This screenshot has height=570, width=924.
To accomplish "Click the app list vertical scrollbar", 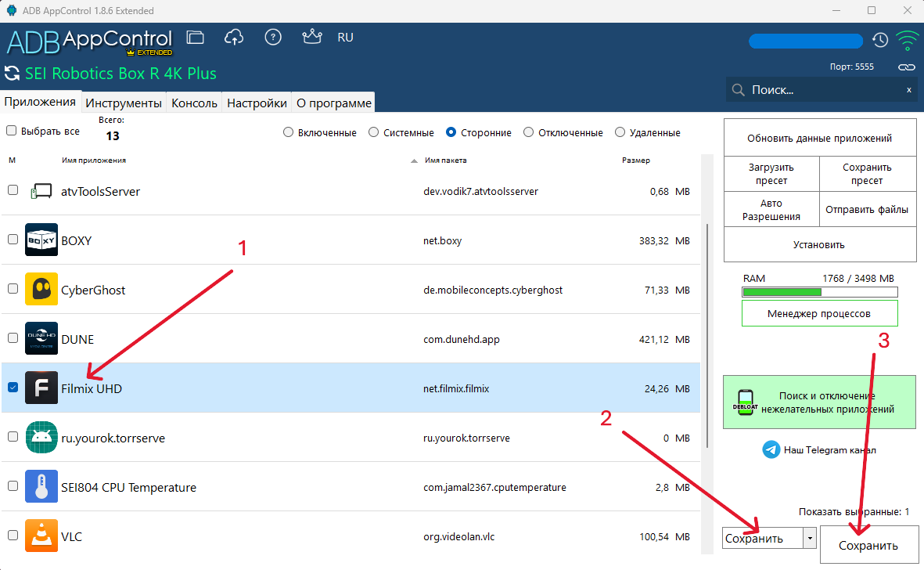I will [x=706, y=336].
